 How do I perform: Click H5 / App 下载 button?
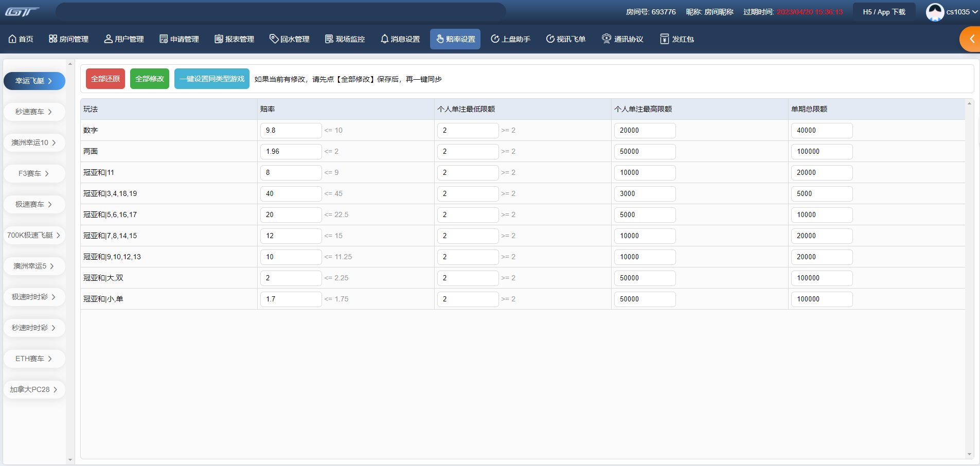[x=884, y=12]
